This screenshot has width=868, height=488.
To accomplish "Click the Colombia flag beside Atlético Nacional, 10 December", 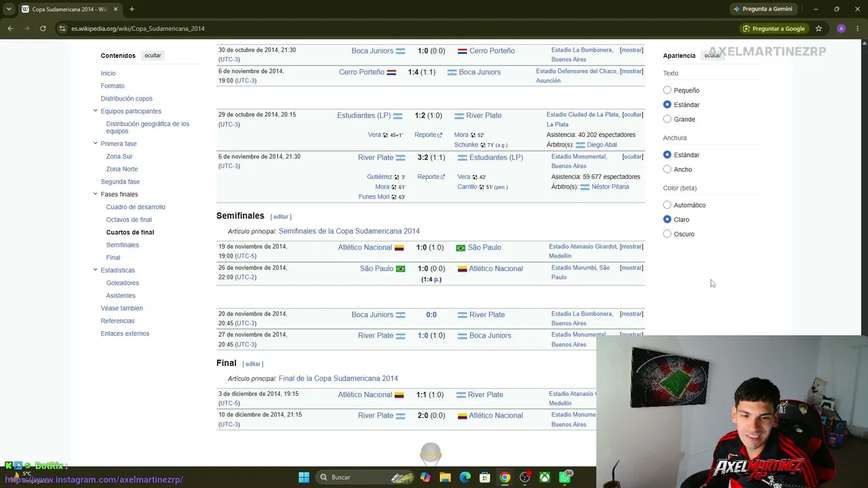I will tap(462, 416).
